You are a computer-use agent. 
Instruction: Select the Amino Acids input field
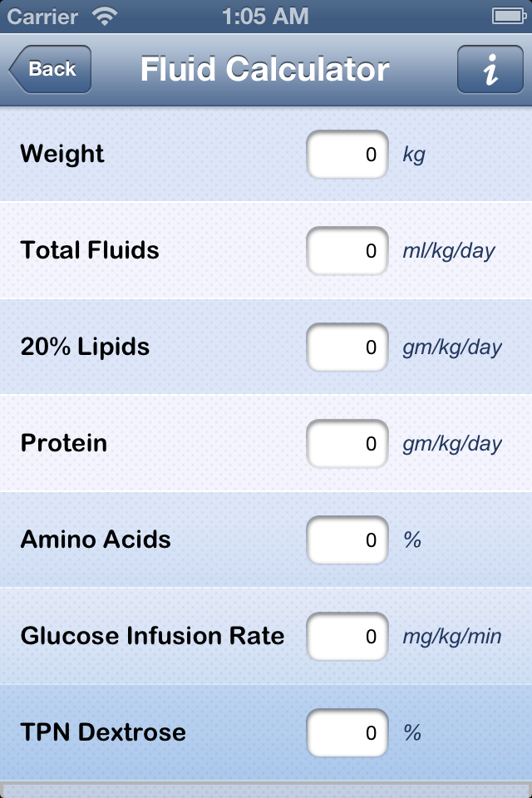tap(347, 539)
